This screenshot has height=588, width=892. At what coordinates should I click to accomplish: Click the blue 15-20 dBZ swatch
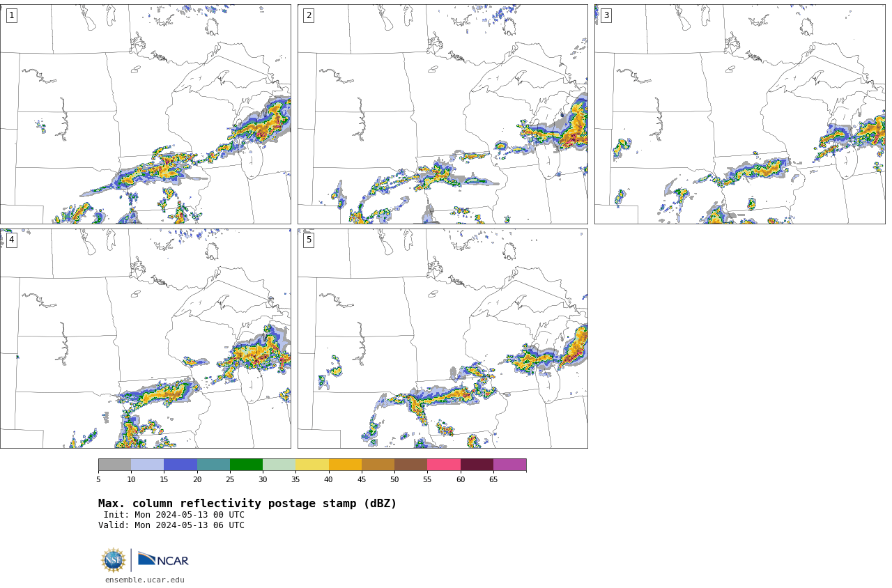(x=180, y=465)
